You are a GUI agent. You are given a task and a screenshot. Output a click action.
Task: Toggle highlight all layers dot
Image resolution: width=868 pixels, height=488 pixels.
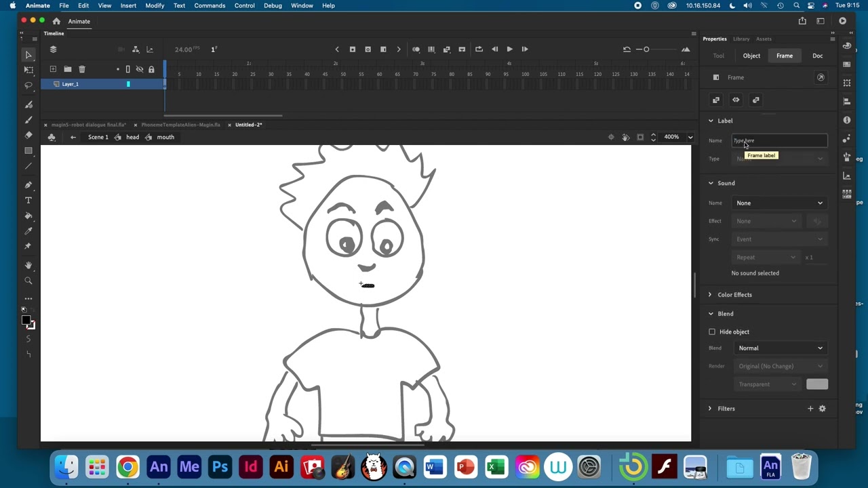click(x=118, y=69)
